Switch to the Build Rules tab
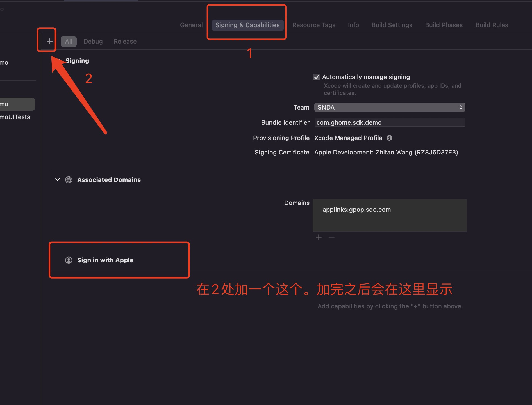Screen dimensions: 532x405 492,25
